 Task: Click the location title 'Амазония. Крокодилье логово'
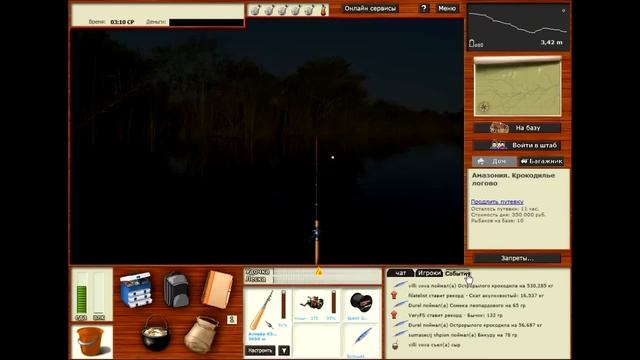[x=513, y=179]
